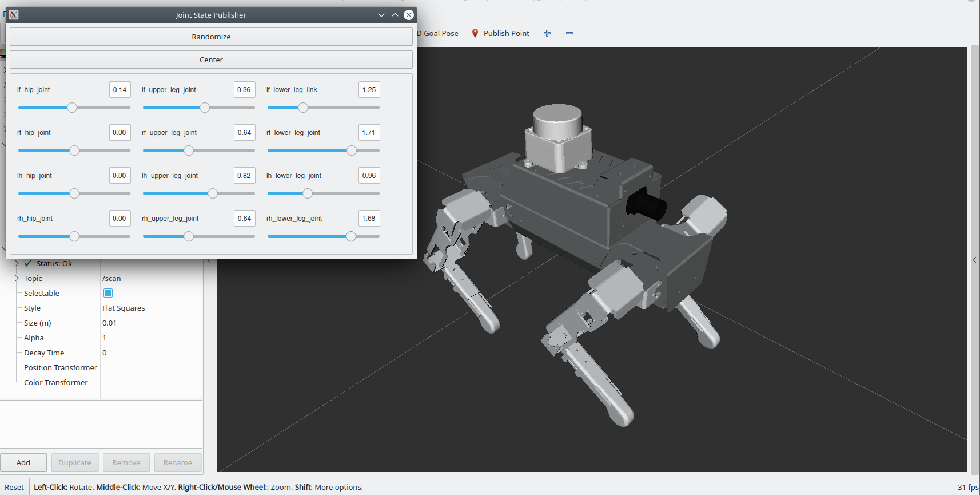Viewport: 980px width, 495px height.
Task: Click the lf_upper_leg_joint value field 0.36
Action: (245, 90)
